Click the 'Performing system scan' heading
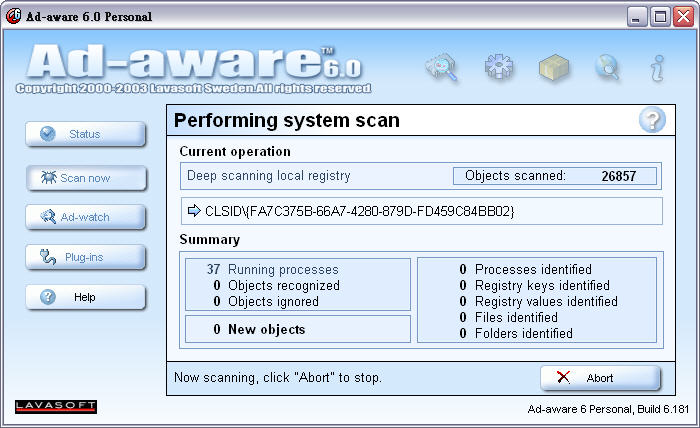The image size is (700, 428). coord(287,121)
